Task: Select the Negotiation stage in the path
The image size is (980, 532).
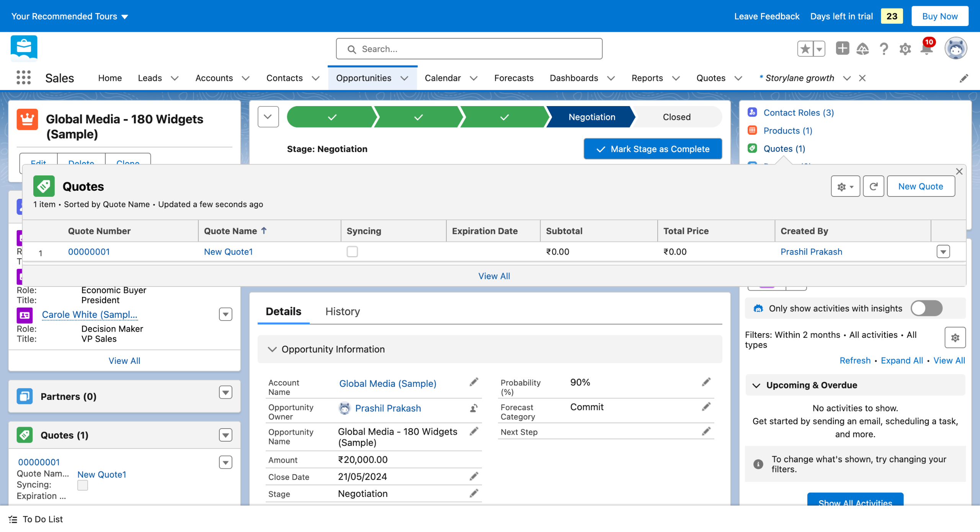Action: [x=592, y=117]
